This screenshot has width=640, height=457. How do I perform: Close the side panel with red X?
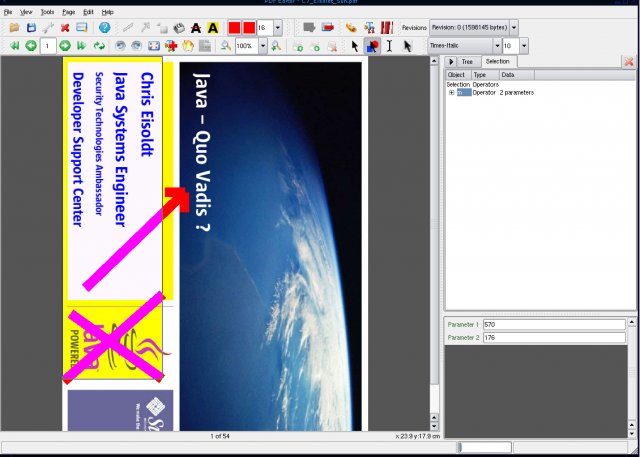click(x=629, y=62)
